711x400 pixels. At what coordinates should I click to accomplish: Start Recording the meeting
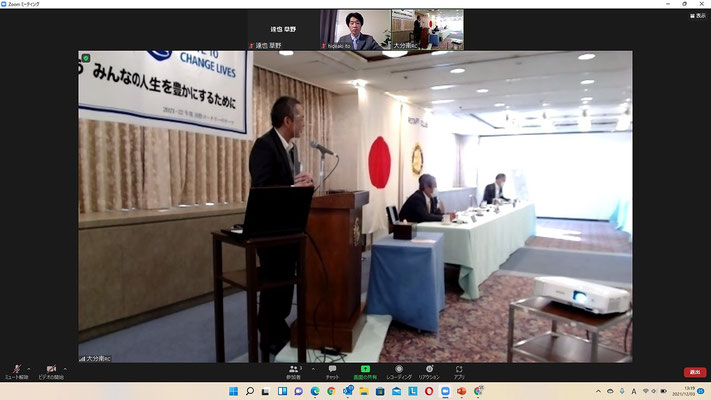(399, 372)
